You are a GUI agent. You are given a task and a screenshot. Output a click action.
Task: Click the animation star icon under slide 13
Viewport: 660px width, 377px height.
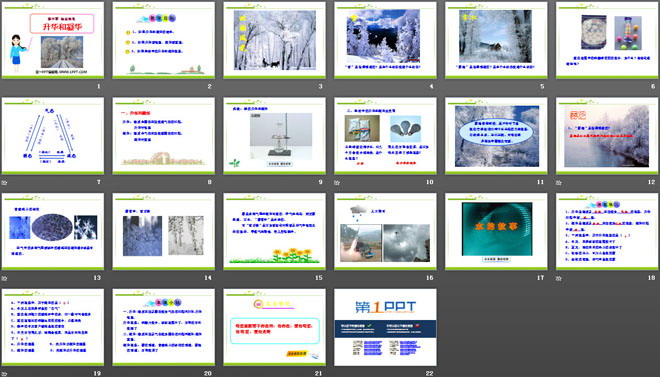[x=4, y=278]
